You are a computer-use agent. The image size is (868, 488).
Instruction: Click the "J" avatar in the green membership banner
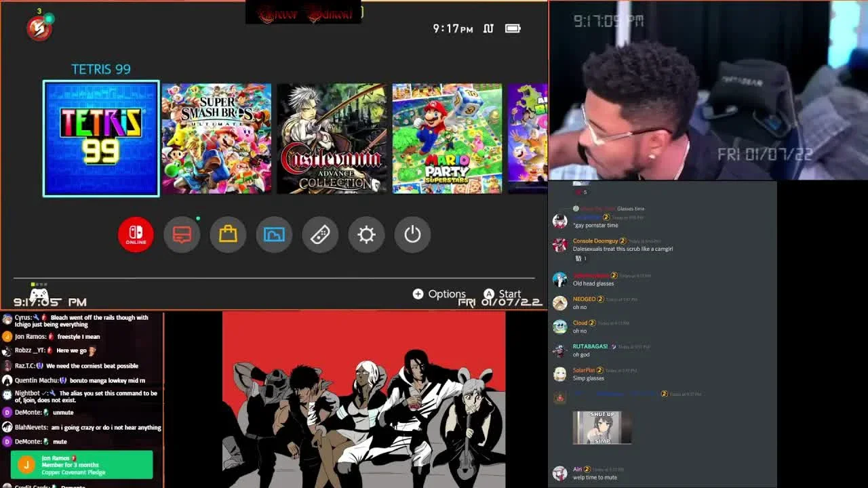26,465
